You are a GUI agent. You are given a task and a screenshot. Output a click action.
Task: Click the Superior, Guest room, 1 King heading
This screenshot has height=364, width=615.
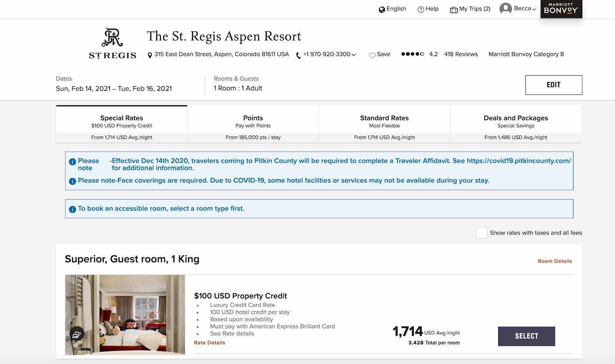pos(132,259)
